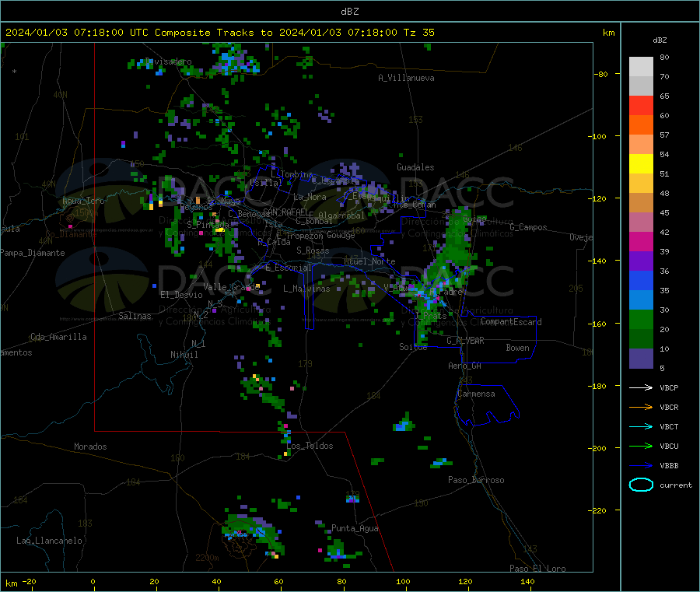The image size is (700, 592).
Task: Click the 'L_Malvinas' map label
Action: (x=306, y=289)
